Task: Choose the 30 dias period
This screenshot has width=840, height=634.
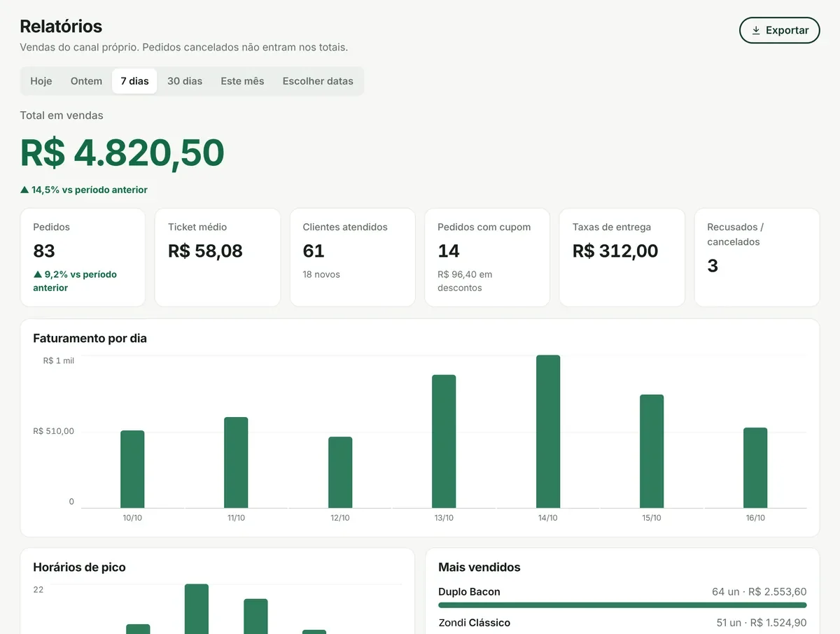Action: [185, 81]
